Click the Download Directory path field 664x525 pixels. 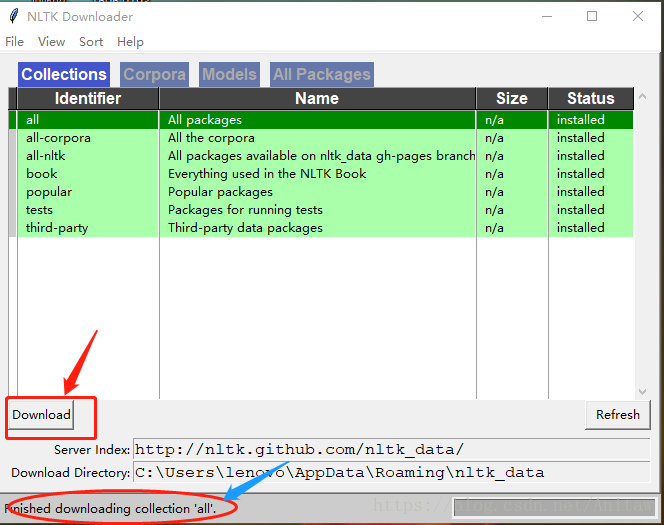click(391, 472)
